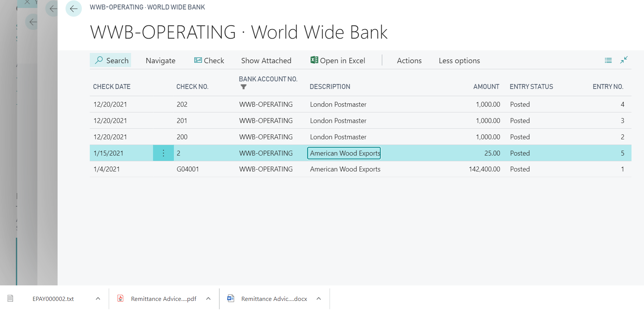644x310 pixels.
Task: Click Show Attached
Action: point(266,61)
